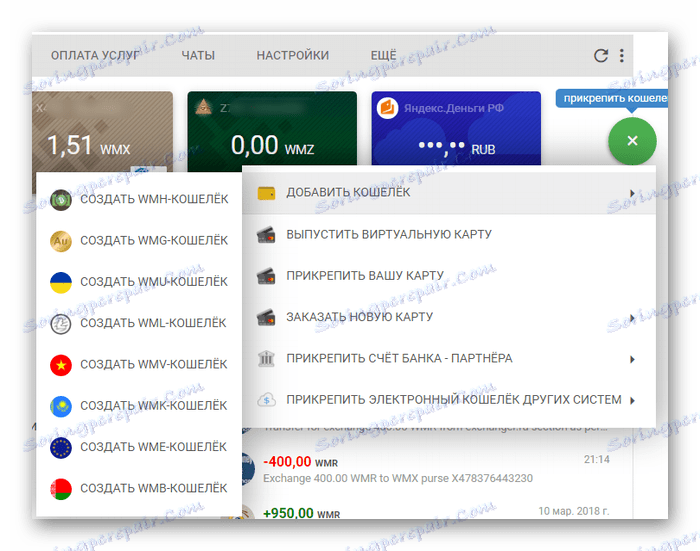700x551 pixels.
Task: Choose Создать WMG-кошелёк
Action: click(x=139, y=241)
